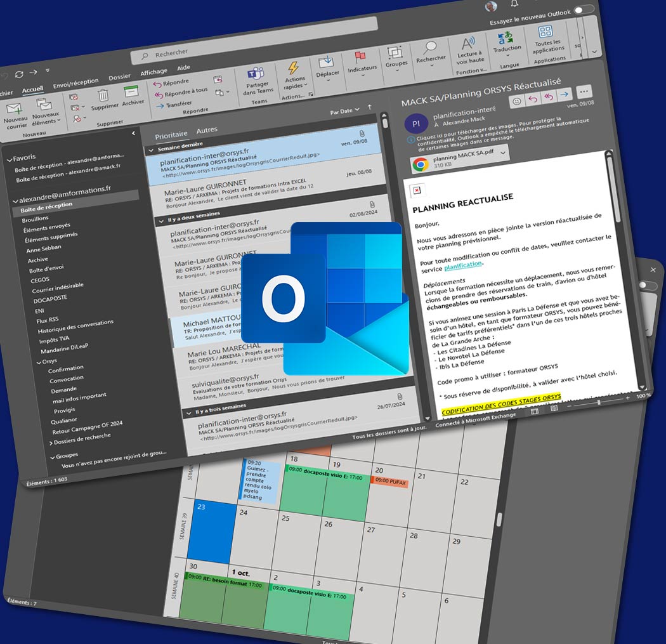The width and height of the screenshot is (666, 644).
Task: Switch to the Autres inbox tab
Action: (x=207, y=130)
